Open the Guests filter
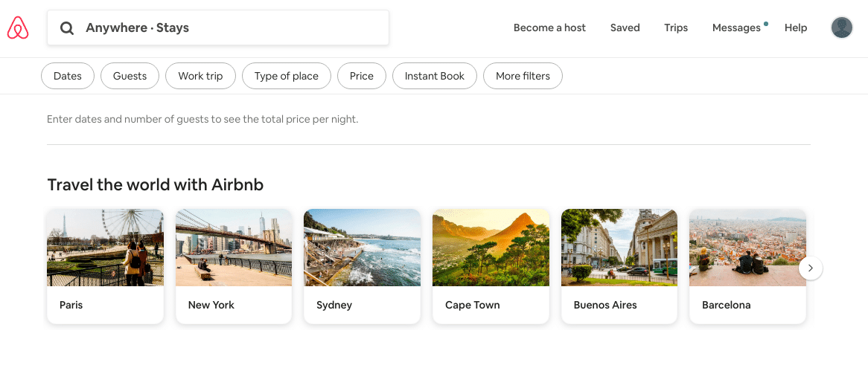868x368 pixels. pyautogui.click(x=130, y=77)
